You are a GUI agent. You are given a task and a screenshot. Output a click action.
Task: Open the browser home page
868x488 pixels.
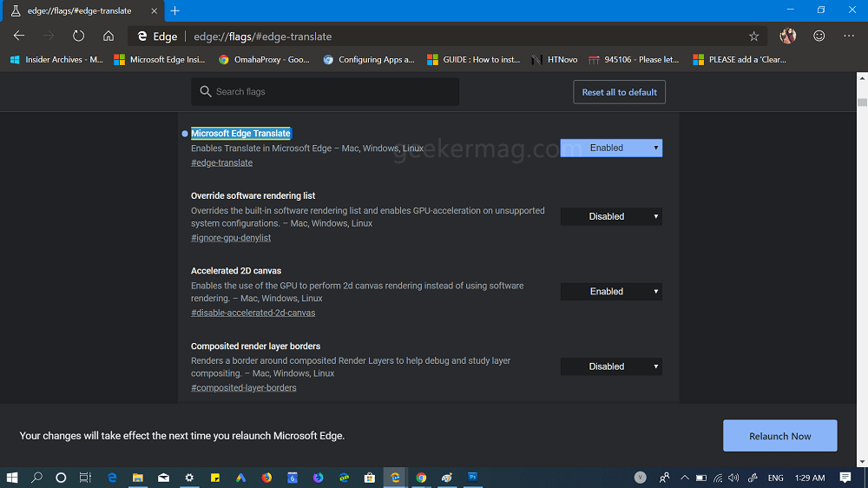pos(108,36)
